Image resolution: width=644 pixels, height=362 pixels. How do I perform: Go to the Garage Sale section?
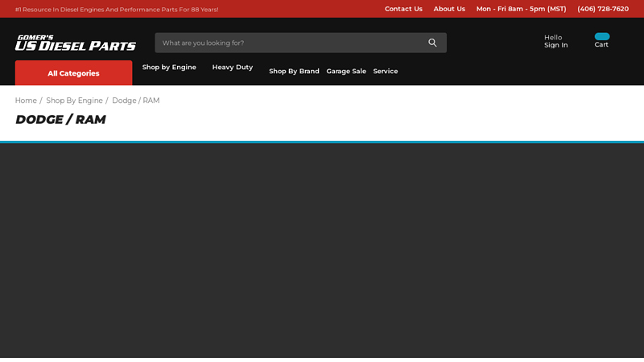(x=346, y=72)
